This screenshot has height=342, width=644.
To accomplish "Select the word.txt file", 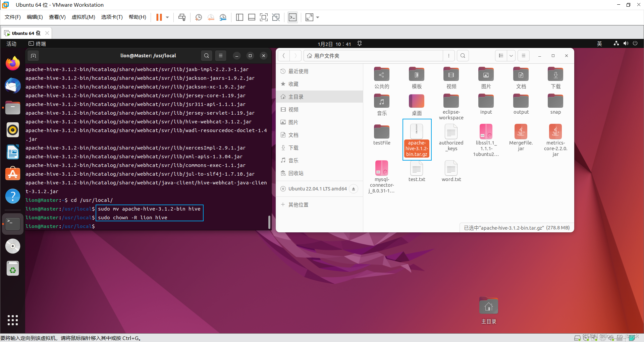I will pyautogui.click(x=451, y=171).
